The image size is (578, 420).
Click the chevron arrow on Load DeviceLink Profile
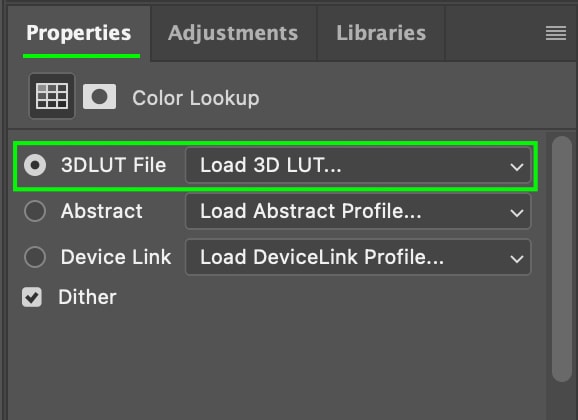[x=517, y=259]
